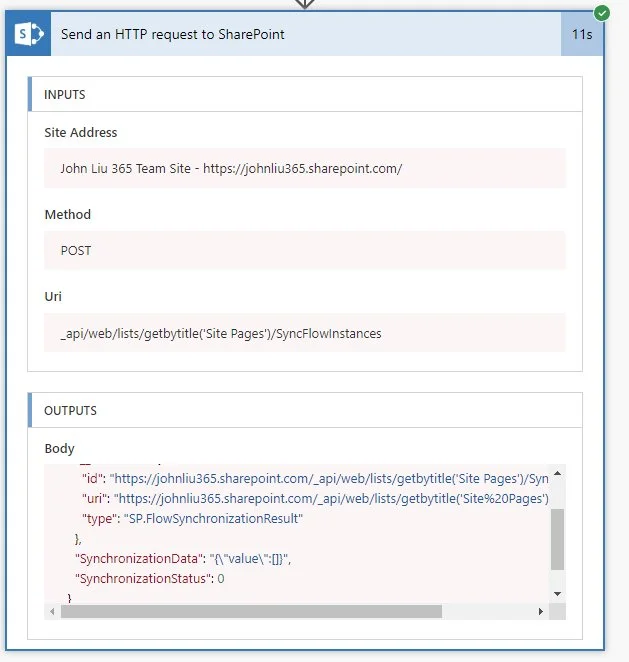
Task: Click the "uri" URL in the Body output
Action: [x=330, y=498]
